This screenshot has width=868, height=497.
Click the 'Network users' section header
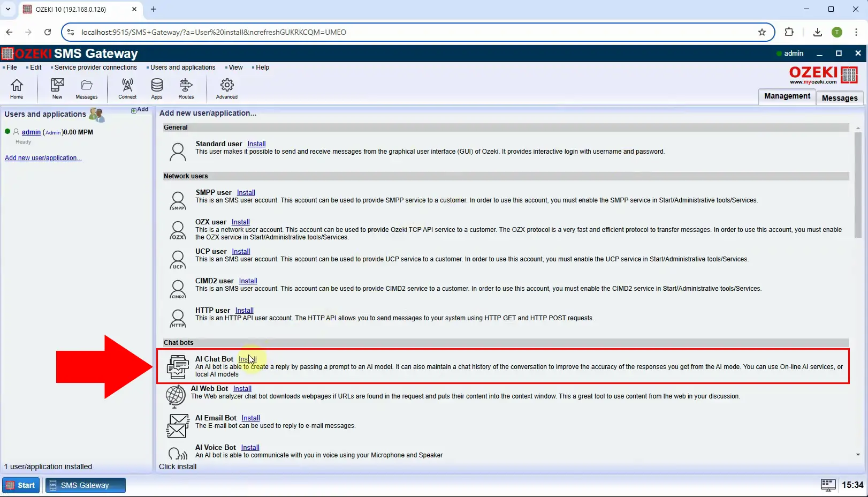506,176
